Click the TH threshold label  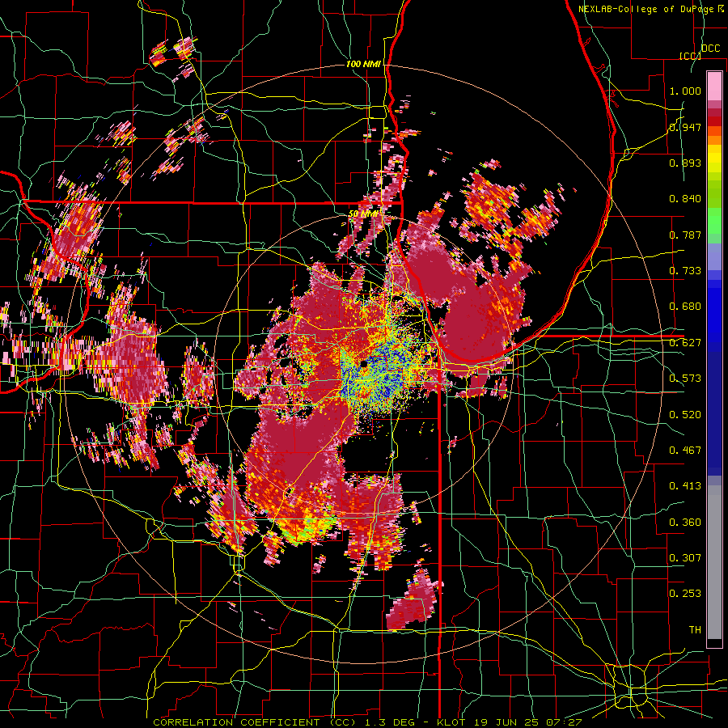pyautogui.click(x=695, y=630)
